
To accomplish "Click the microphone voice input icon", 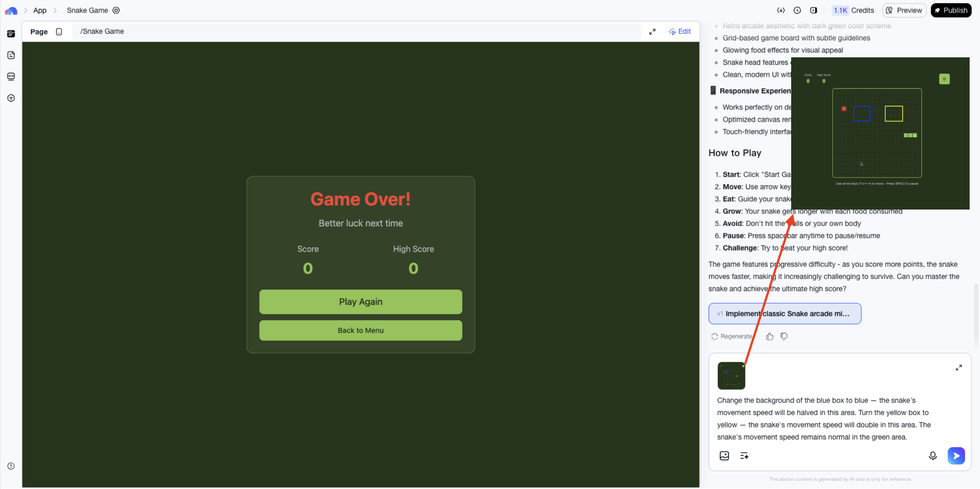I will (933, 456).
